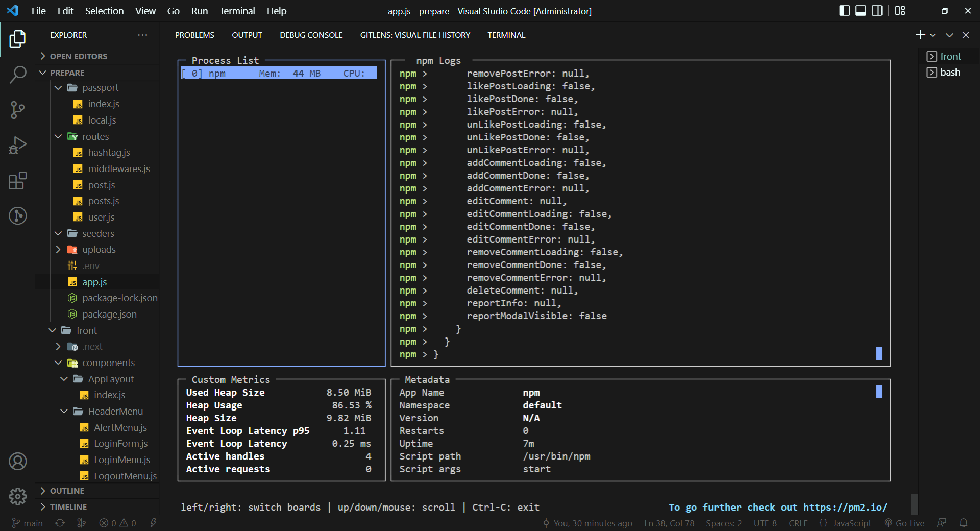Screen dimensions: 980x531
Task: Close the terminal panel
Action: click(966, 35)
